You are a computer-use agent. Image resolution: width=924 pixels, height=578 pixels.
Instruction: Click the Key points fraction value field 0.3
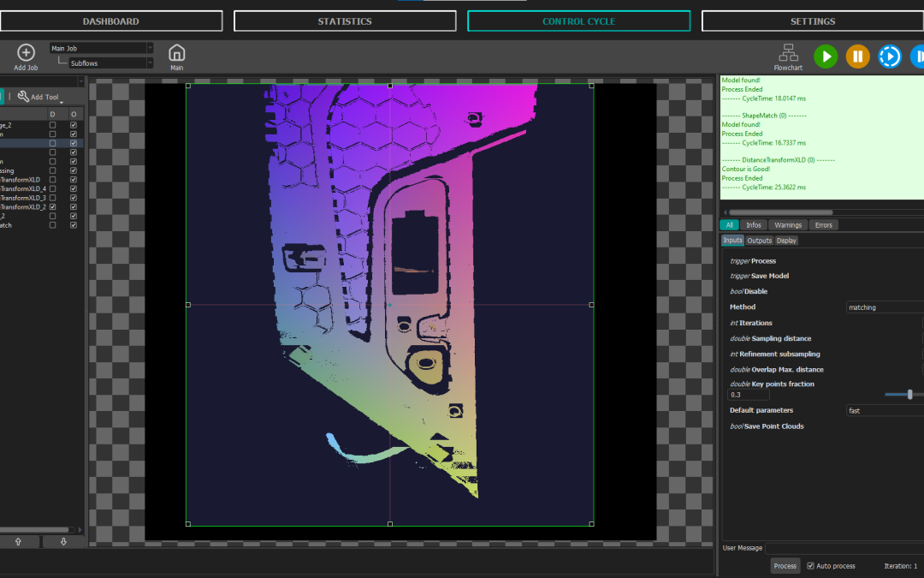(x=749, y=395)
